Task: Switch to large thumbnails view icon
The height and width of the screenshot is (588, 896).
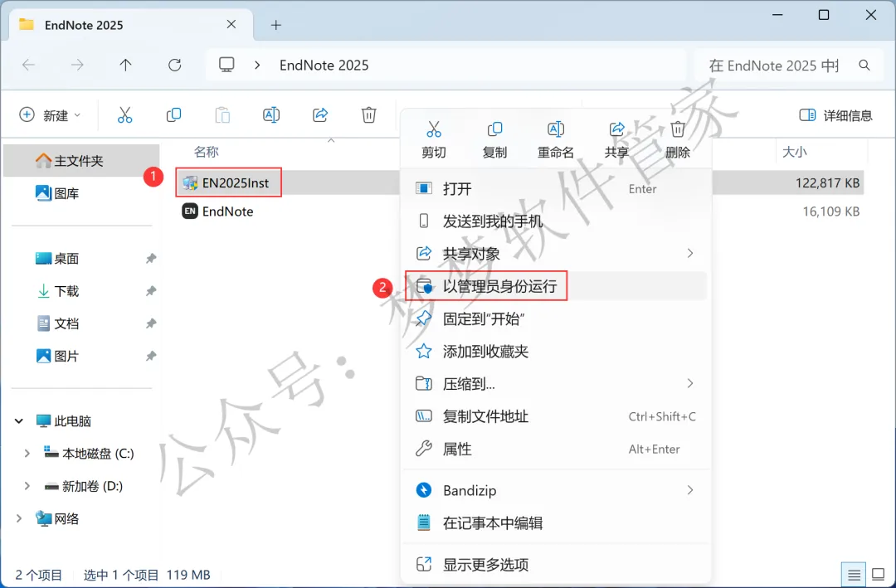Action: pos(879,574)
